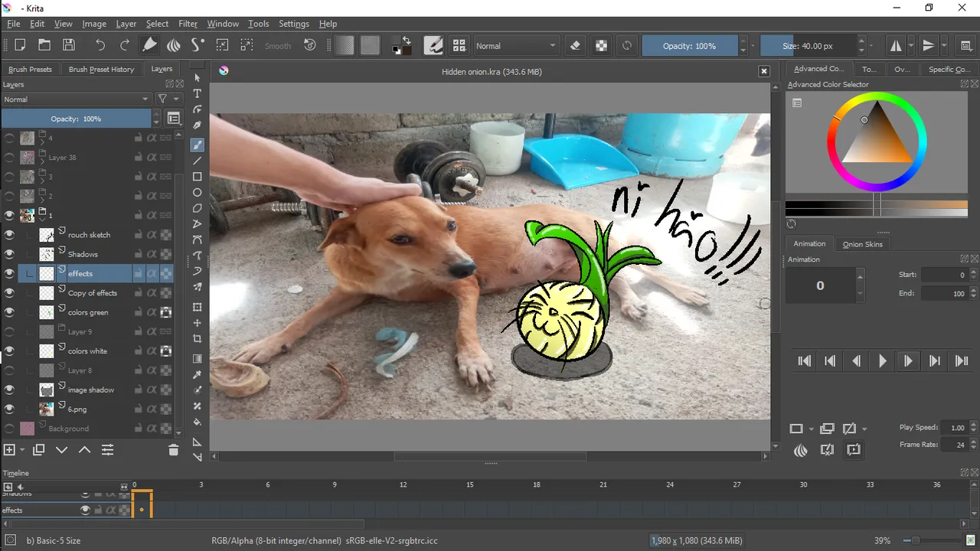The height and width of the screenshot is (551, 980).
Task: Show the Background layer
Action: click(x=9, y=429)
